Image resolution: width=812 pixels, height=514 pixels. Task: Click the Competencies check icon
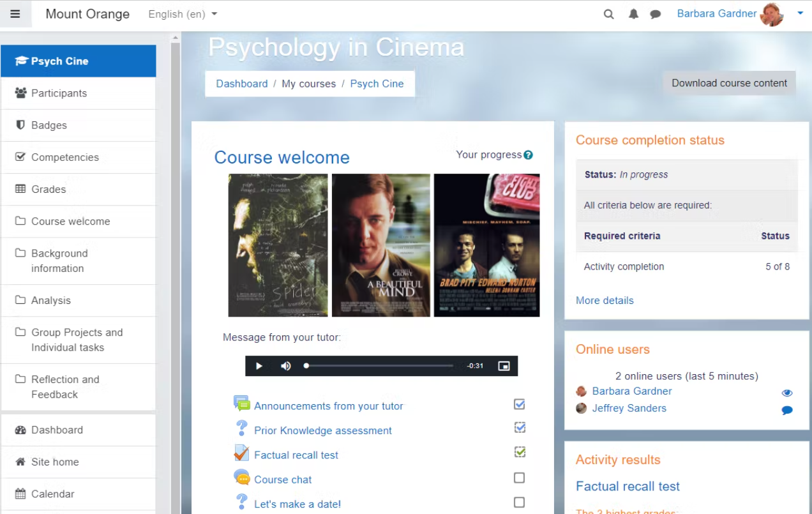[20, 156]
